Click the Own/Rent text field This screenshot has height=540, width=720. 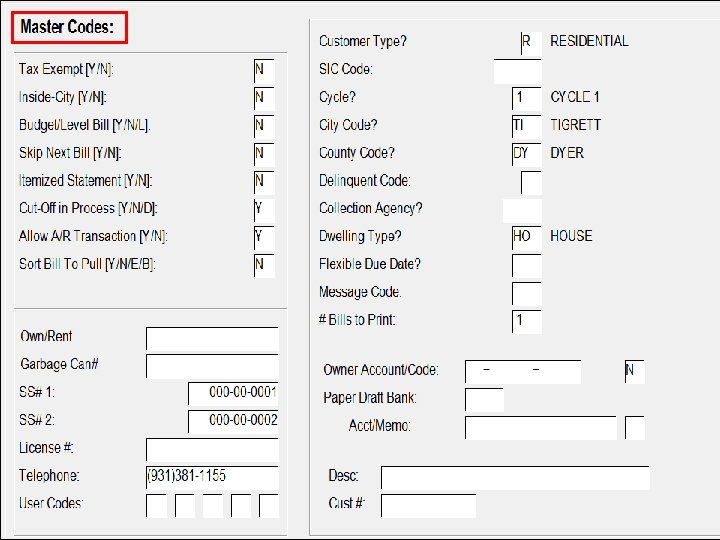[212, 338]
